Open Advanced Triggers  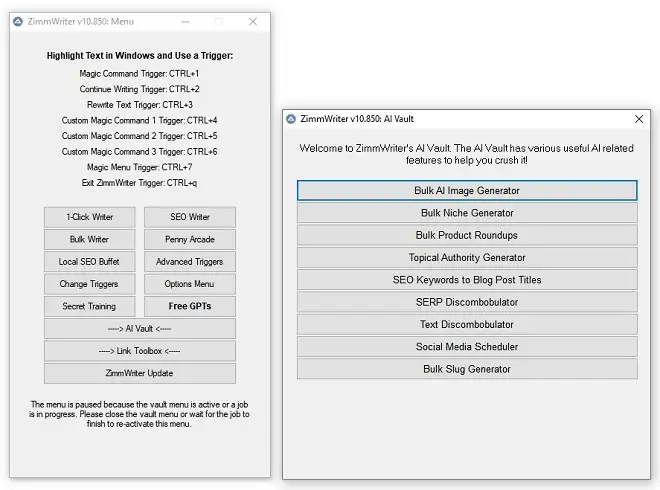pyautogui.click(x=190, y=261)
